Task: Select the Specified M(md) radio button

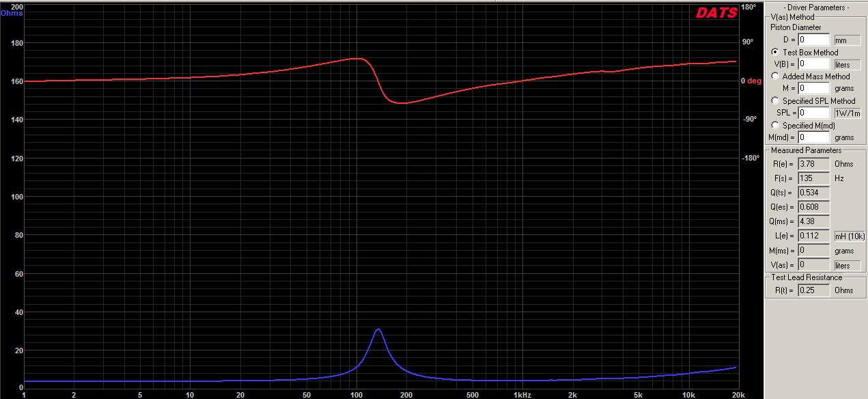Action: (x=775, y=125)
